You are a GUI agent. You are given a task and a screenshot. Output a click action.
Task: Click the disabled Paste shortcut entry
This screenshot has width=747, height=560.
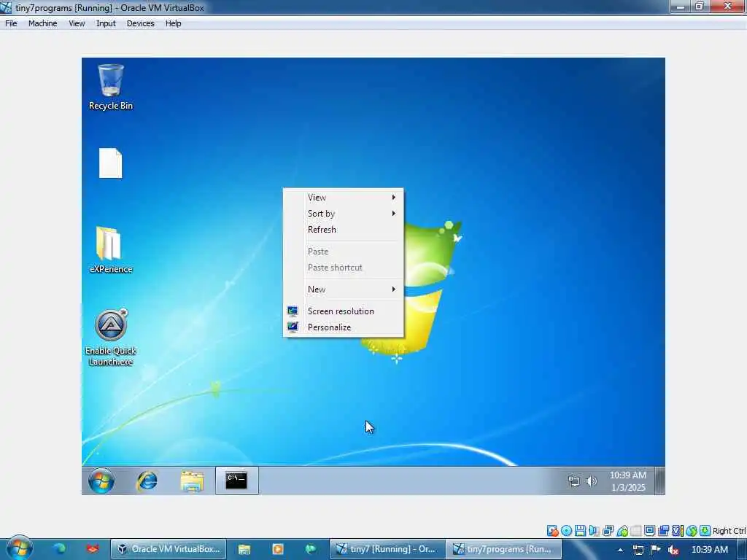click(x=343, y=268)
